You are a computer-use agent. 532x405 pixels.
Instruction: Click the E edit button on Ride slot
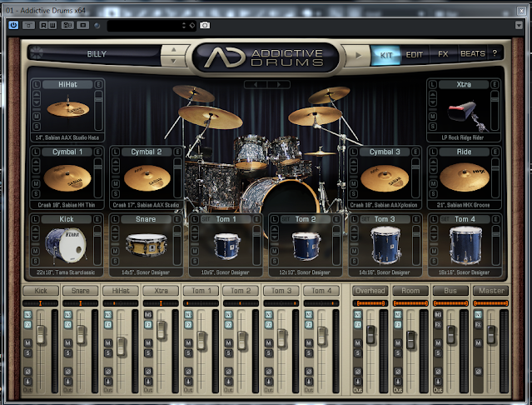(495, 152)
